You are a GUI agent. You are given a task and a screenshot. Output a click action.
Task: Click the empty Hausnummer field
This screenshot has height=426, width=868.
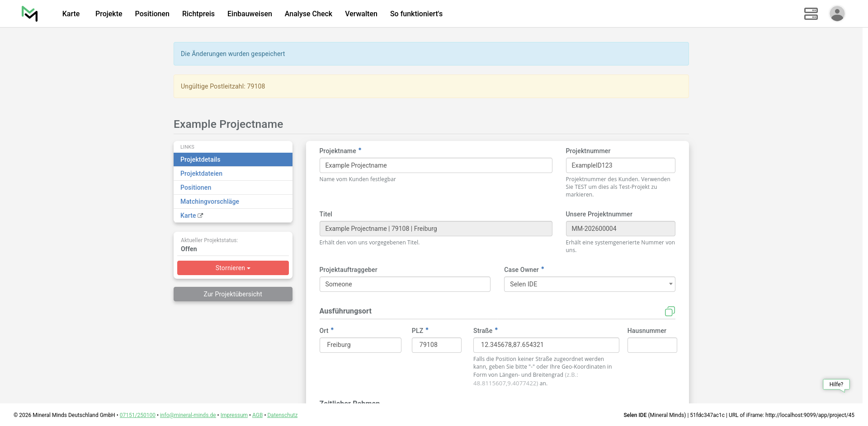[651, 345]
